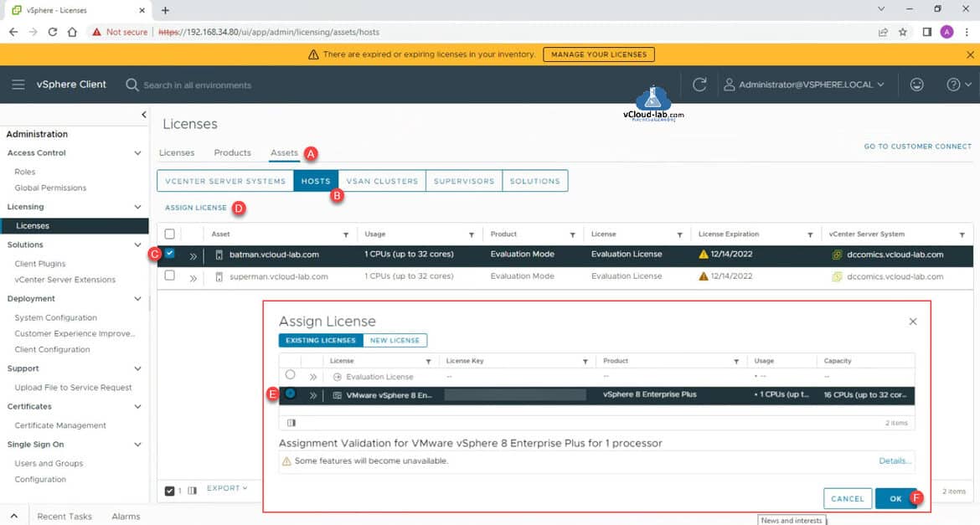Select VCENTER SERVER SYSTEMS asset tab
The height and width of the screenshot is (525, 980).
[x=225, y=181]
